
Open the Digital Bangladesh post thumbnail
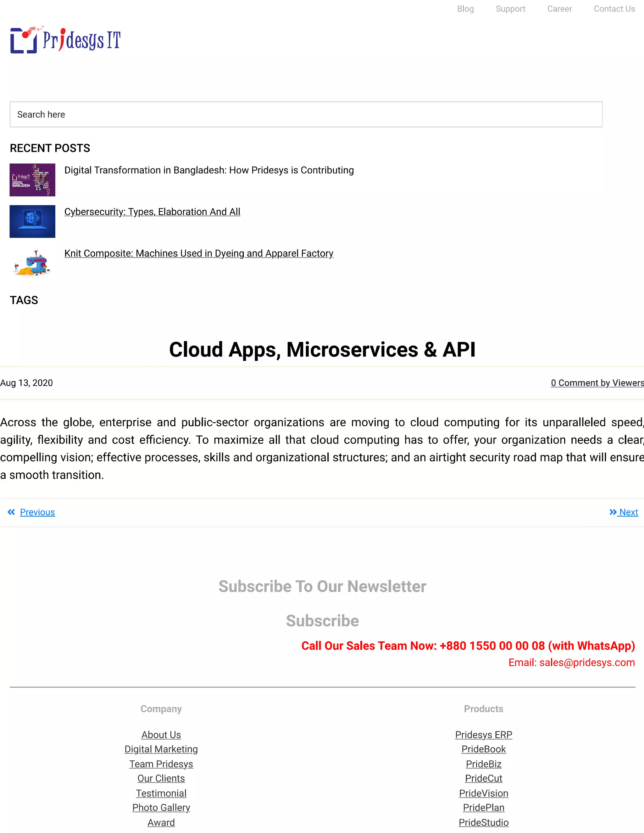tap(32, 179)
